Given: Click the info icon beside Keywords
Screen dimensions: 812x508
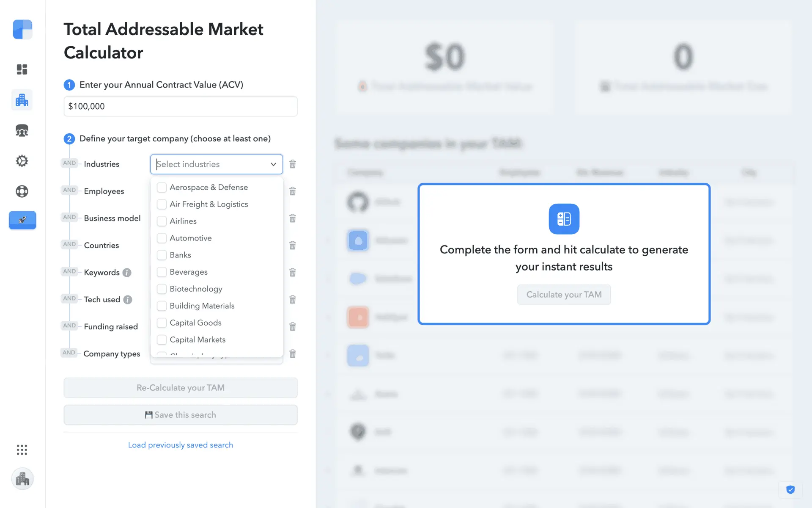Looking at the screenshot, I should click(x=127, y=273).
